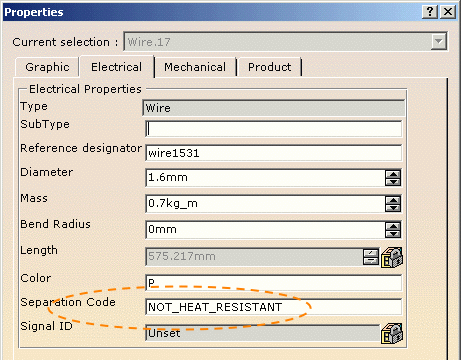This screenshot has width=461, height=360.
Task: Click into the SubType text field
Action: pos(274,129)
